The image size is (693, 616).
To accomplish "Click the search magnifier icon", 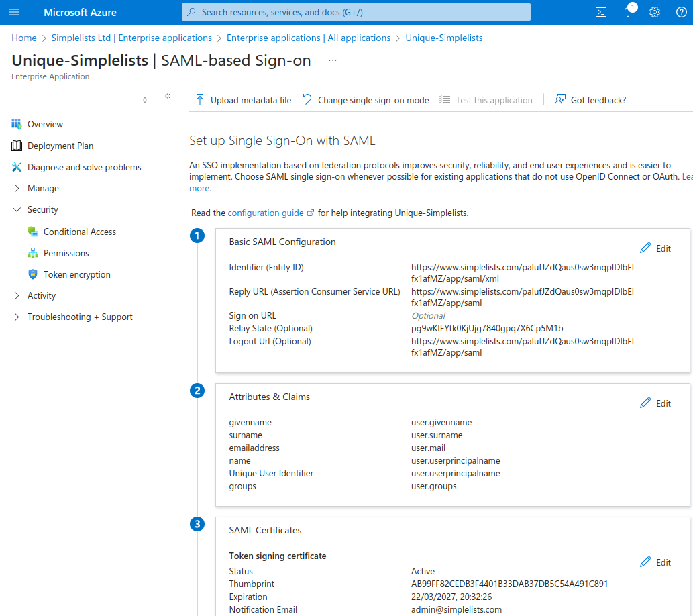I will (191, 12).
